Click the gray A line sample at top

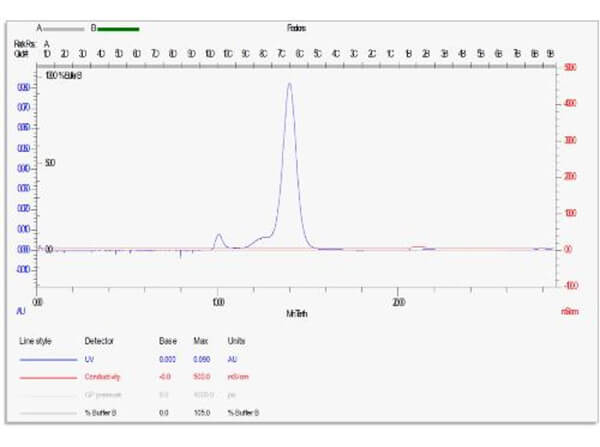64,29
